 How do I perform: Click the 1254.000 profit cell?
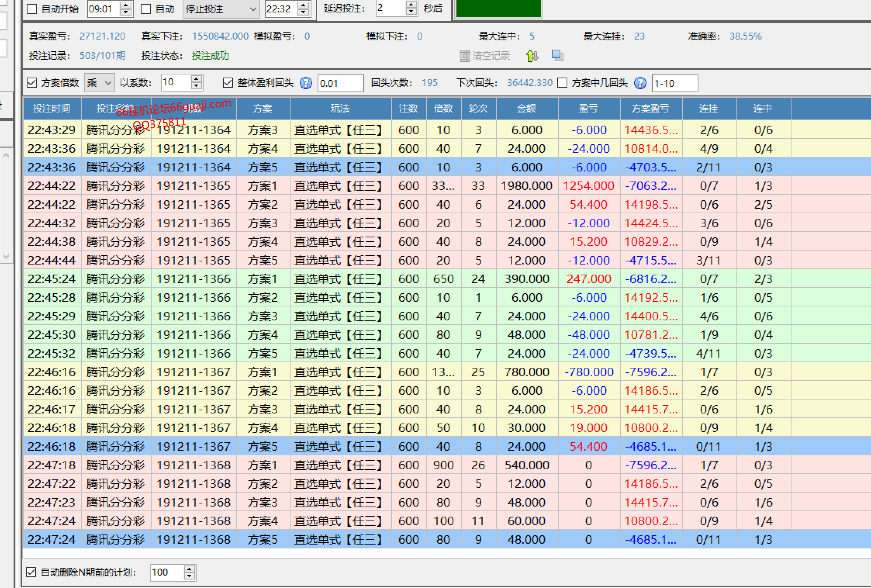point(589,186)
